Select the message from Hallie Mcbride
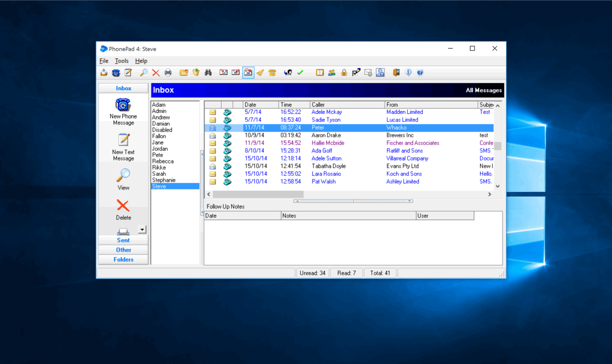 pyautogui.click(x=349, y=143)
